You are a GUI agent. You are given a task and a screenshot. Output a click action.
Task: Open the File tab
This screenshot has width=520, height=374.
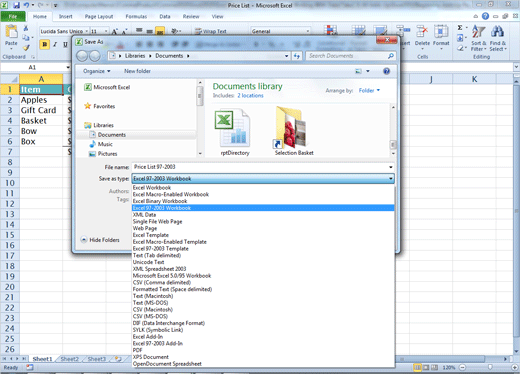[x=13, y=16]
